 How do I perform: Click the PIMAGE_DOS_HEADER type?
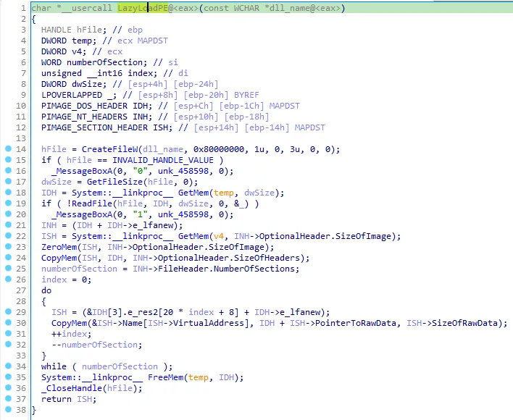[x=84, y=106]
